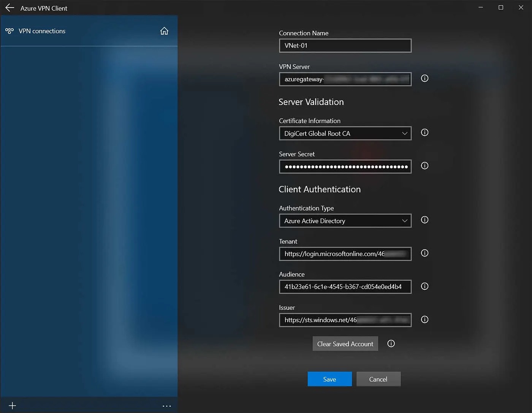
Task: Close the Azure VPN Client window
Action: pos(521,8)
